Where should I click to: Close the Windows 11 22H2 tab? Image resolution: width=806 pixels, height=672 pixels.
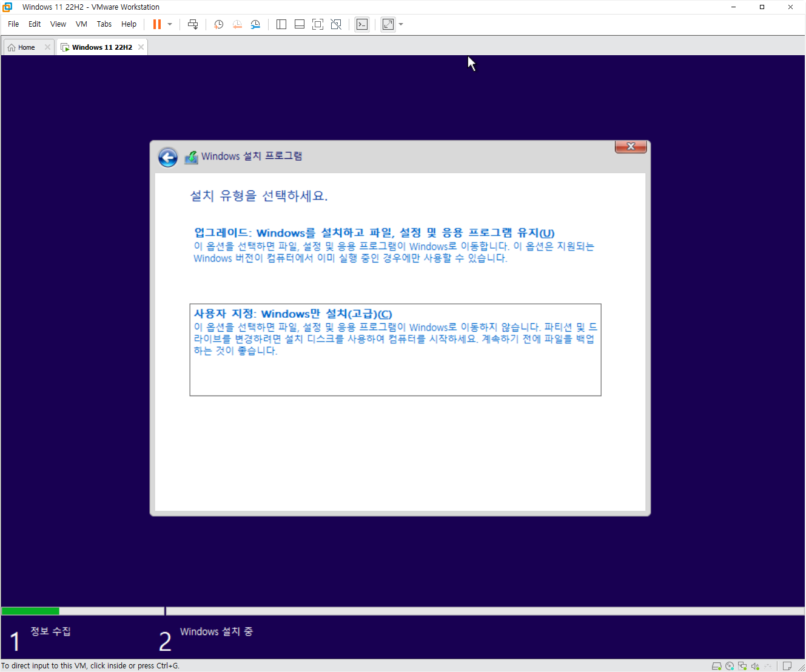(141, 47)
